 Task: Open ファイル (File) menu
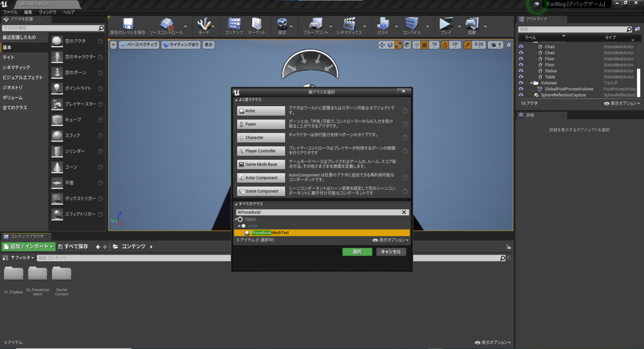point(10,11)
